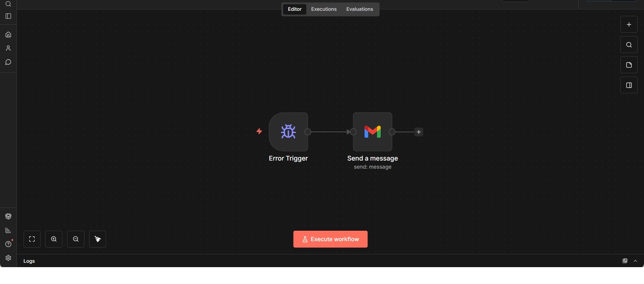Viewport: 644px width, 284px height.
Task: Open the chat bubble icon in sidebar
Action: pos(8,62)
